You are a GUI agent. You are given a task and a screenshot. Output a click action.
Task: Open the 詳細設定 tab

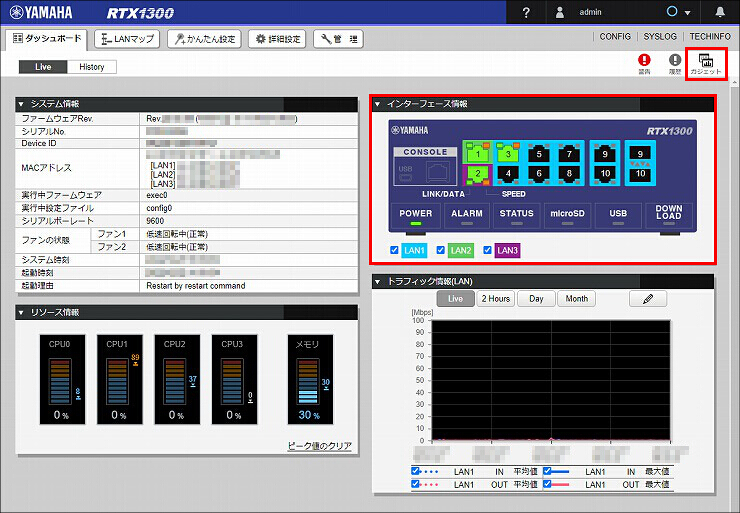click(277, 39)
